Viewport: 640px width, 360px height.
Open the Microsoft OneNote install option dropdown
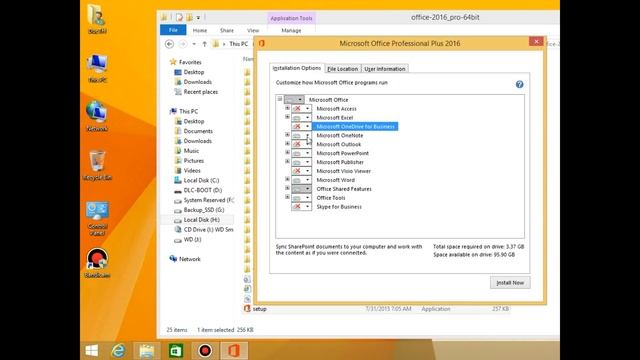[302, 136]
